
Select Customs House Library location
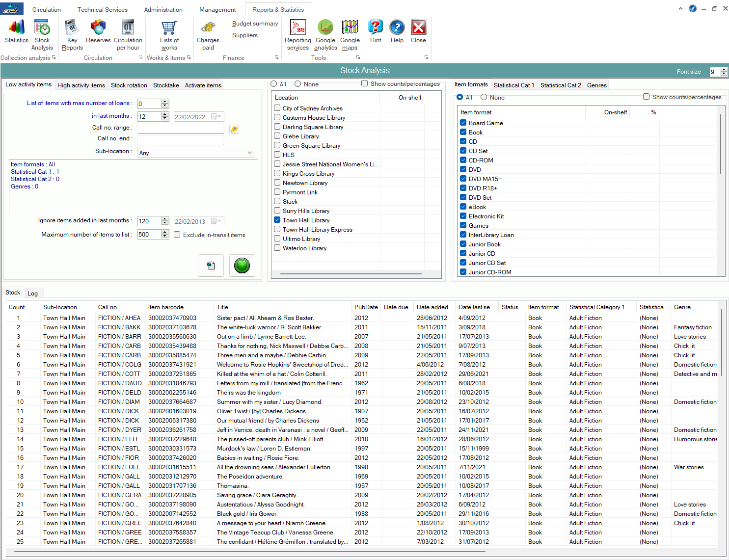click(277, 117)
